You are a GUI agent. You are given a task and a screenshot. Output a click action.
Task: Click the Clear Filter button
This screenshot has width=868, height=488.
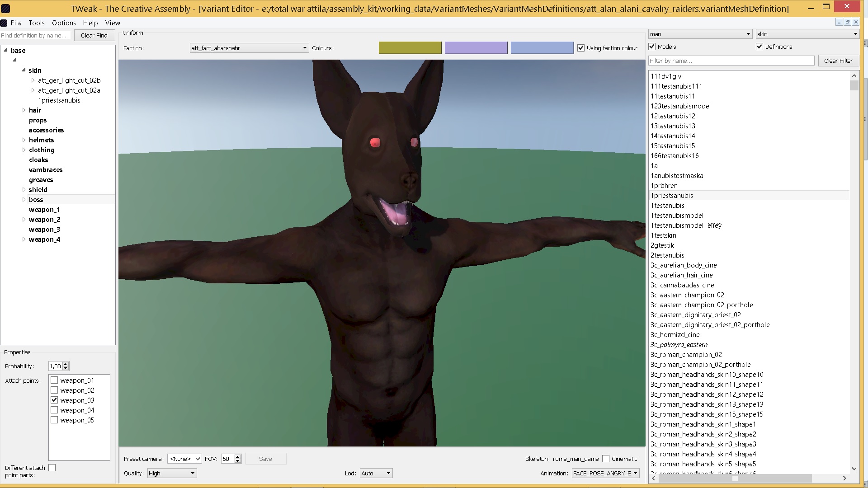click(x=838, y=61)
